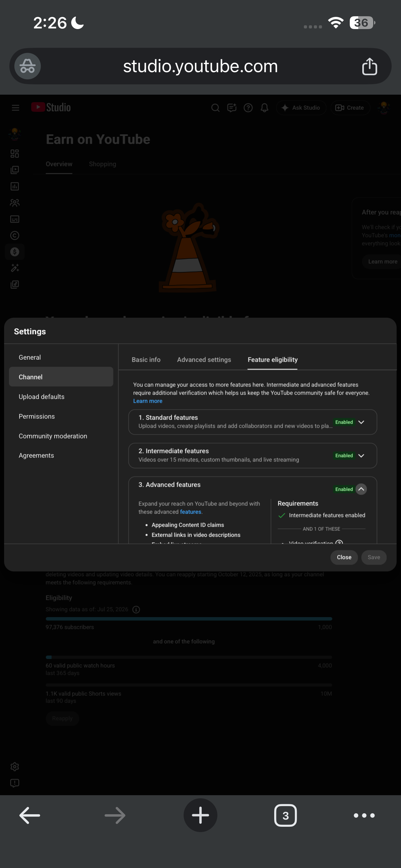Expand the Standard features section
Viewport: 401px width, 868px height.
[x=361, y=422]
